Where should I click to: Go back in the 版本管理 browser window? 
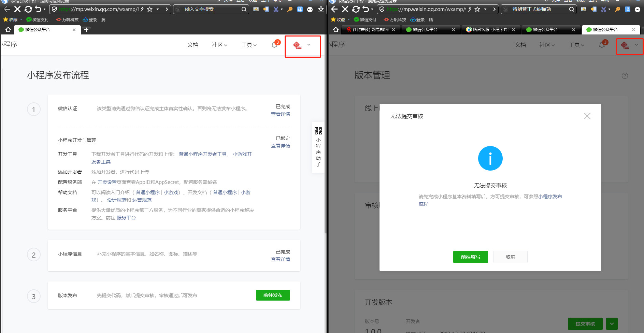pos(334,9)
